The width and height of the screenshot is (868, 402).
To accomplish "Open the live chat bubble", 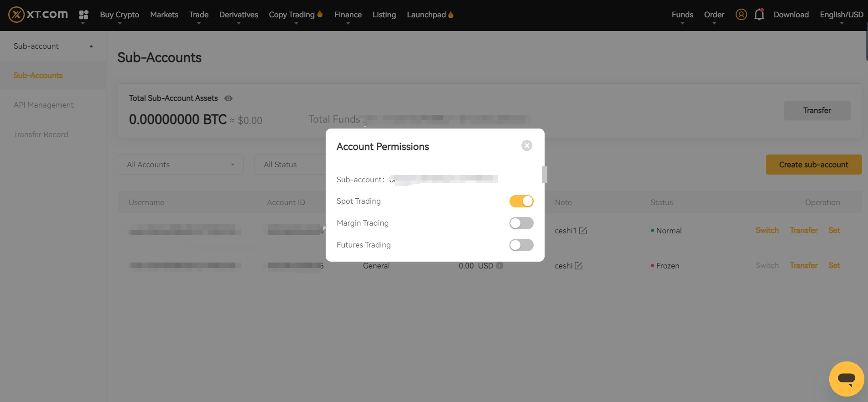I will [846, 379].
